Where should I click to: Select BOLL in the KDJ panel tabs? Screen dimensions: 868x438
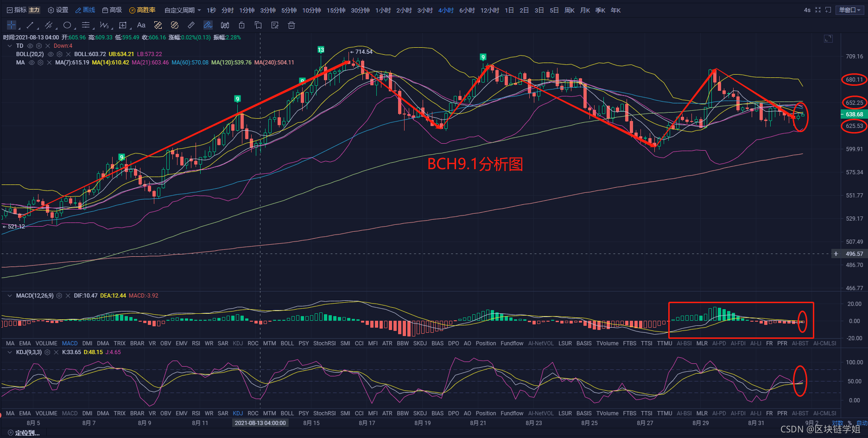pos(287,413)
